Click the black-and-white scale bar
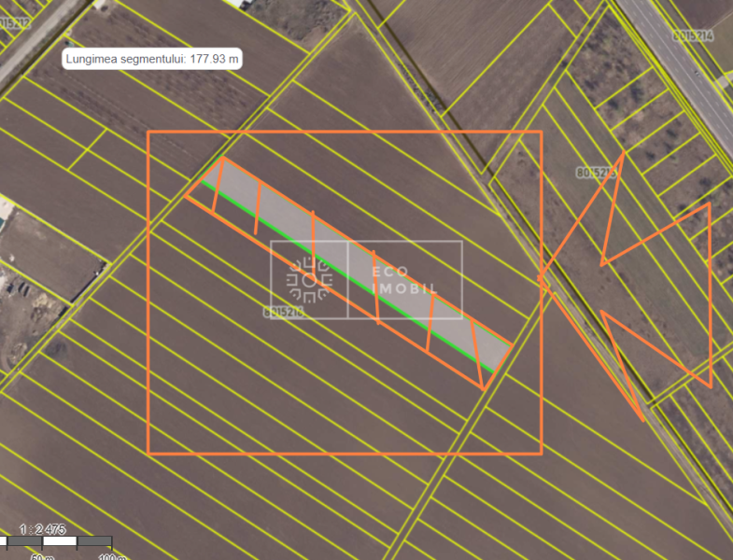 pyautogui.click(x=58, y=540)
